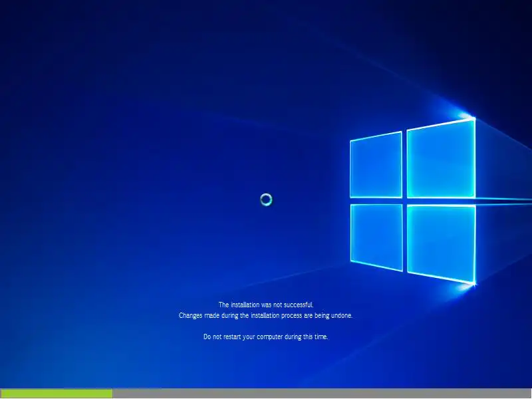Click the glowing Windows logo

click(x=412, y=201)
